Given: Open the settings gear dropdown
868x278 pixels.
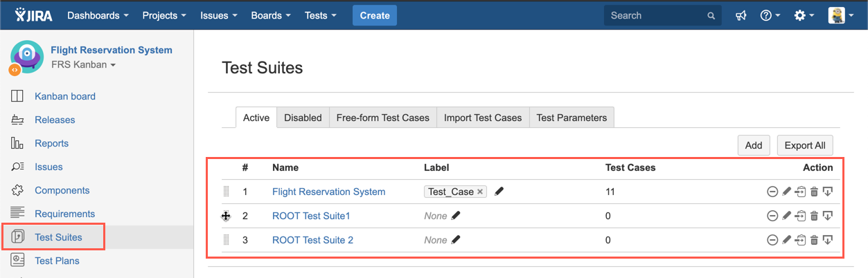Looking at the screenshot, I should click(804, 15).
